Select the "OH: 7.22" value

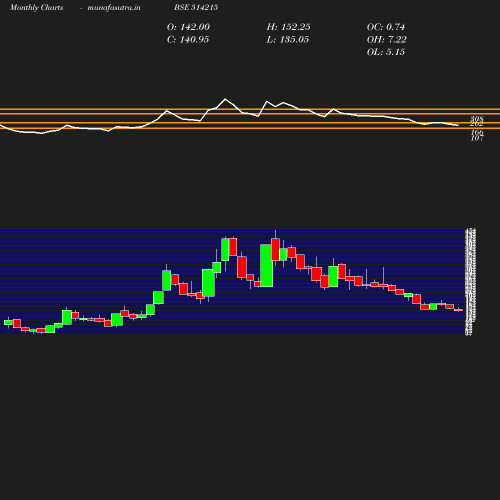tap(387, 40)
